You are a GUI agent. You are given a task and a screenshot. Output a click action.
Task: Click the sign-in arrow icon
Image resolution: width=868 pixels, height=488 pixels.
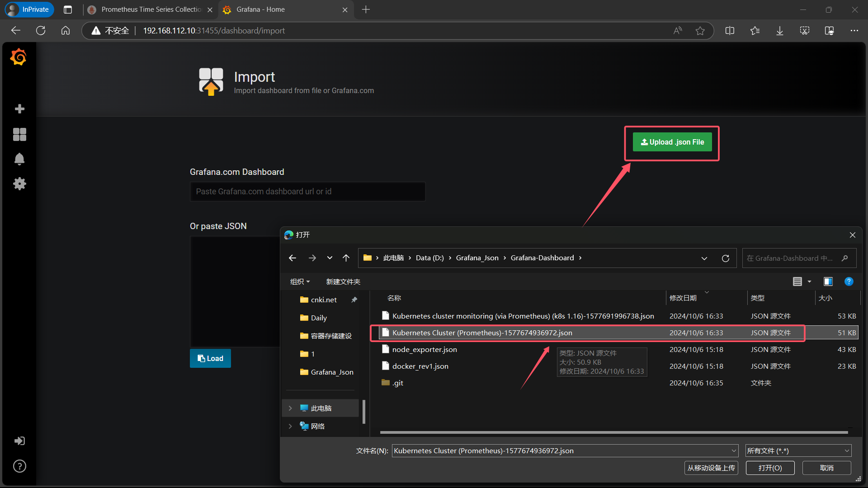point(19,441)
